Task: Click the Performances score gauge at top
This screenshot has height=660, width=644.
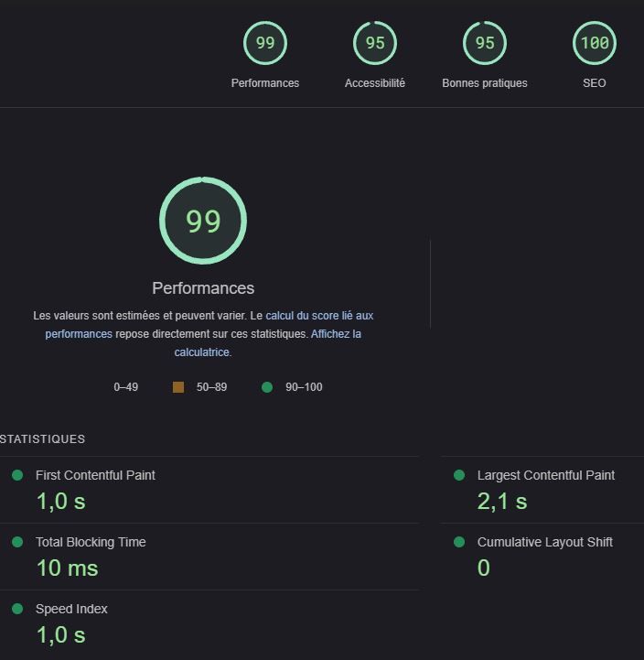Action: tap(265, 43)
